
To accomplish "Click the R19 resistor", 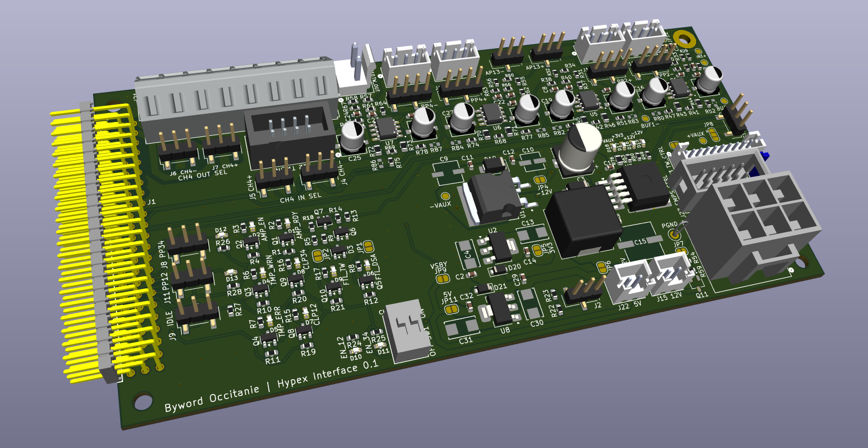I will pos(308,347).
